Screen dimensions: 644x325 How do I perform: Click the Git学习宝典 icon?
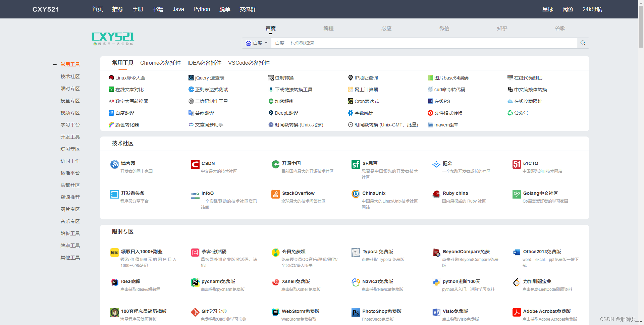(195, 312)
